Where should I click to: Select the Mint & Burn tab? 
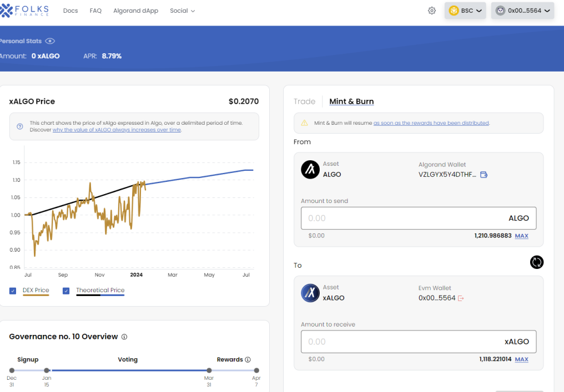point(351,101)
